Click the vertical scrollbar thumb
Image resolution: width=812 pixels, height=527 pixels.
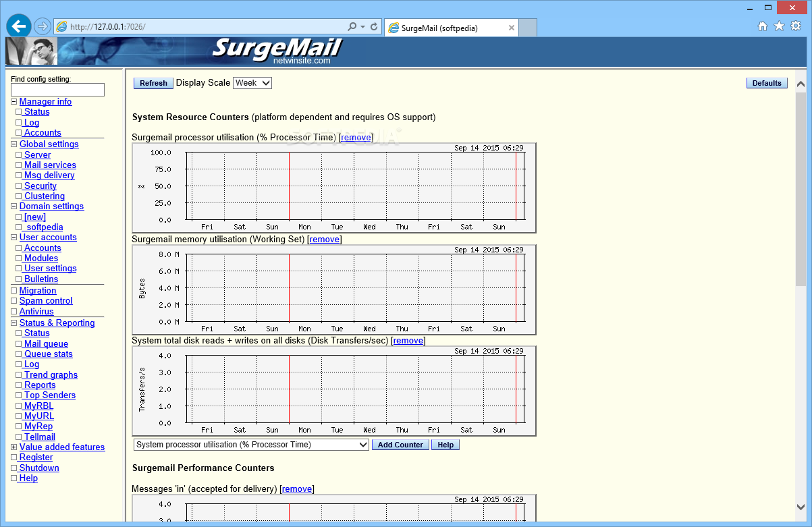[801, 189]
